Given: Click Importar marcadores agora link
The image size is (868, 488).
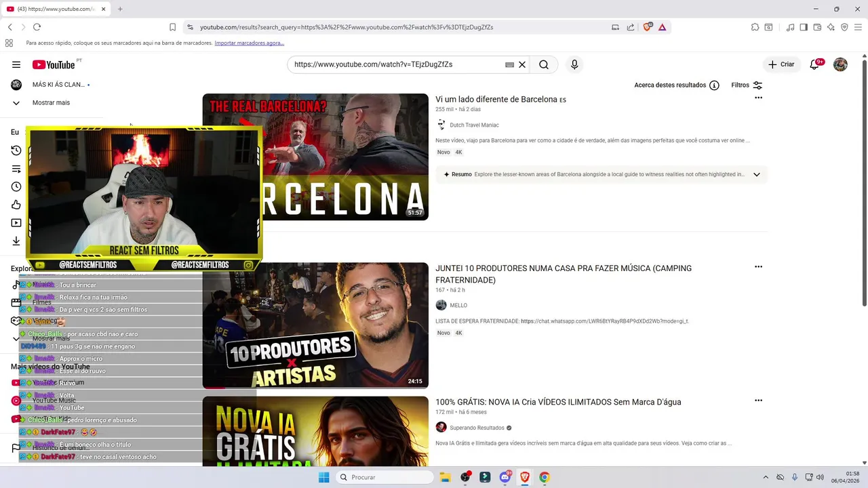Looking at the screenshot, I should click(x=250, y=43).
